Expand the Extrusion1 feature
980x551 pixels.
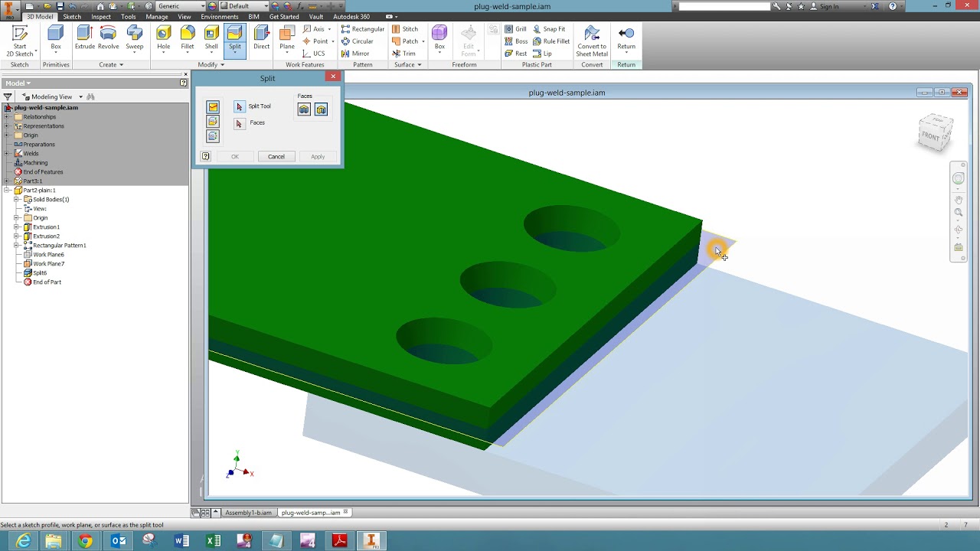click(x=17, y=227)
